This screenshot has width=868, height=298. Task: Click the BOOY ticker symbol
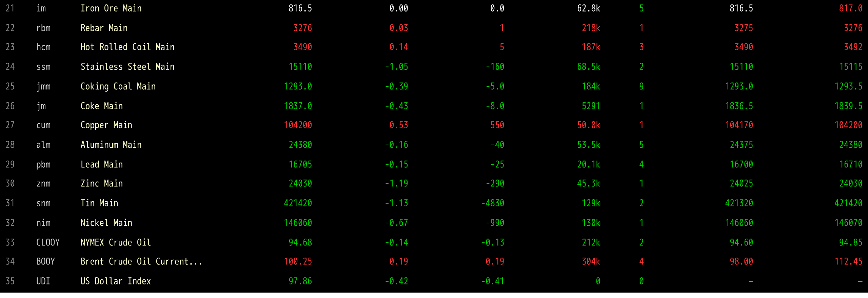point(45,261)
